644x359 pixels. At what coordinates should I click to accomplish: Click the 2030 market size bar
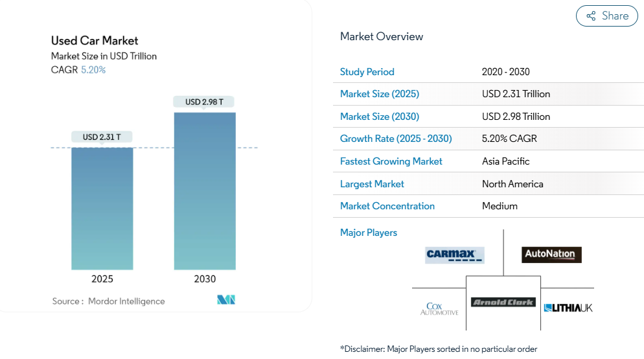[205, 191]
